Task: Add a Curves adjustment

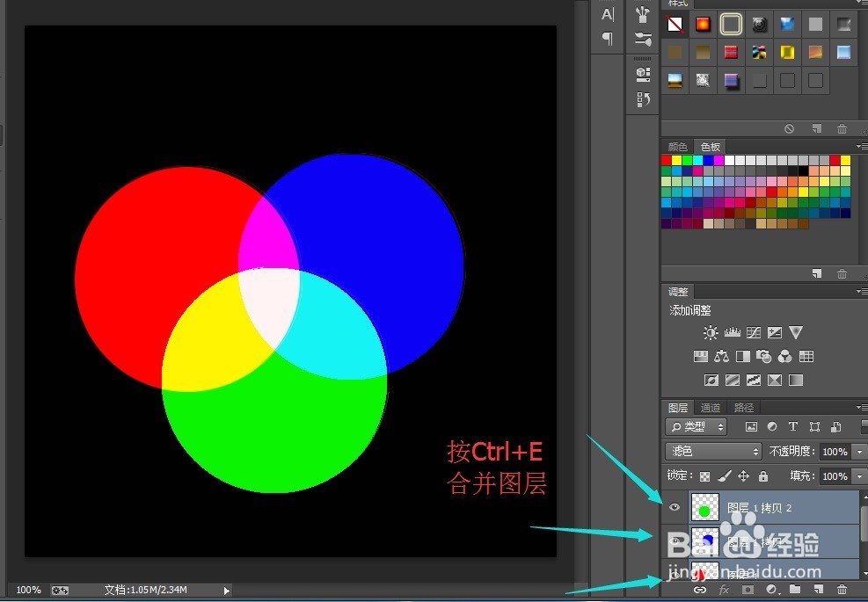Action: click(x=754, y=332)
